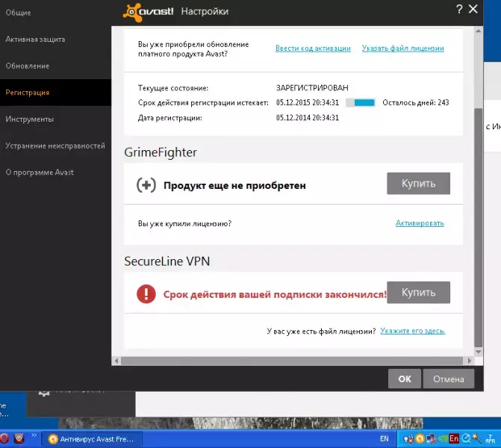501x448 pixels.
Task: Click the volume tray icon with red mark
Action: pos(408,439)
